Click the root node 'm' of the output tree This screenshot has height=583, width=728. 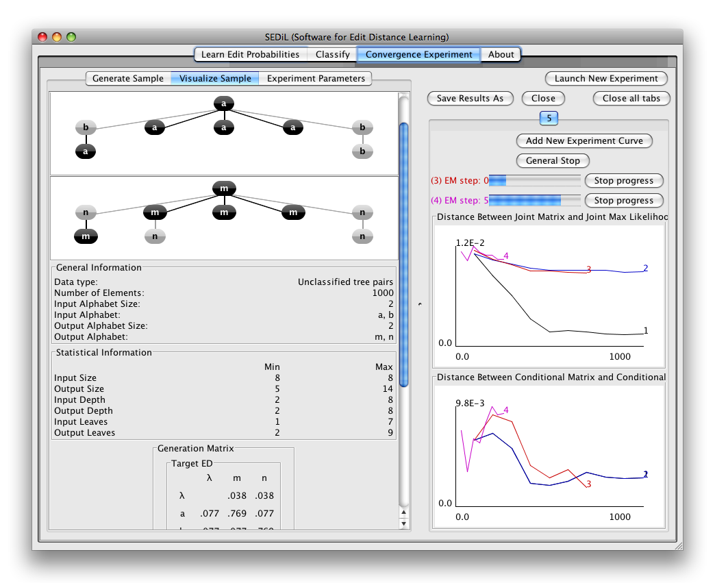click(x=224, y=188)
